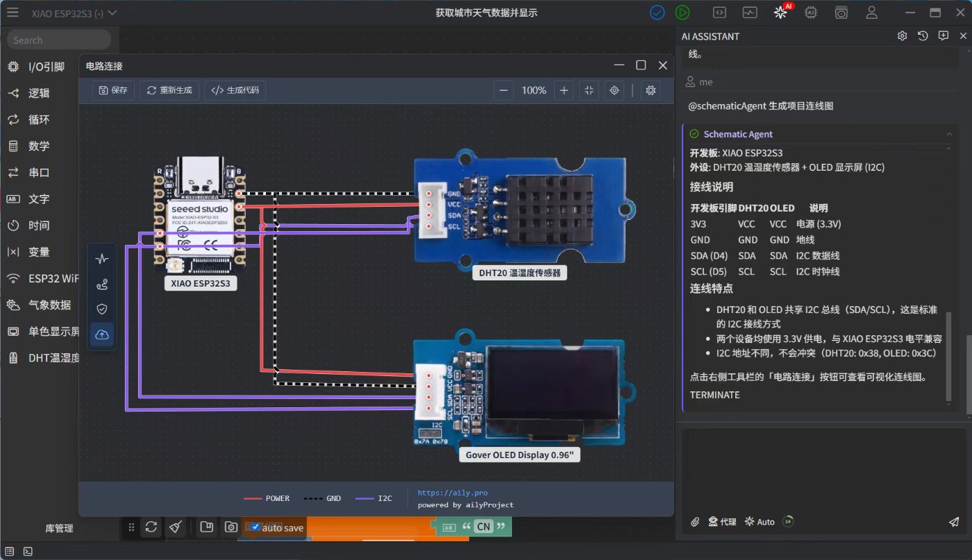The image size is (972, 560).
Task: Open the code view icon in top bar
Action: coord(720,12)
